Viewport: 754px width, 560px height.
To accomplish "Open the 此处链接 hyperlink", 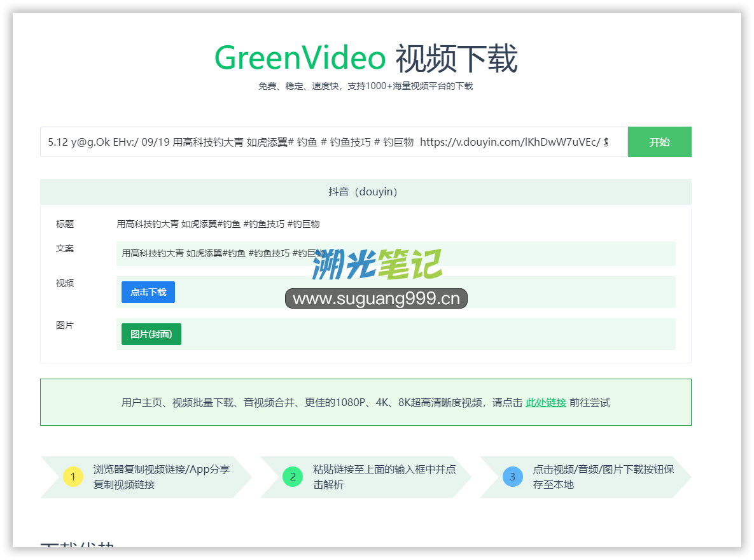I will (546, 403).
